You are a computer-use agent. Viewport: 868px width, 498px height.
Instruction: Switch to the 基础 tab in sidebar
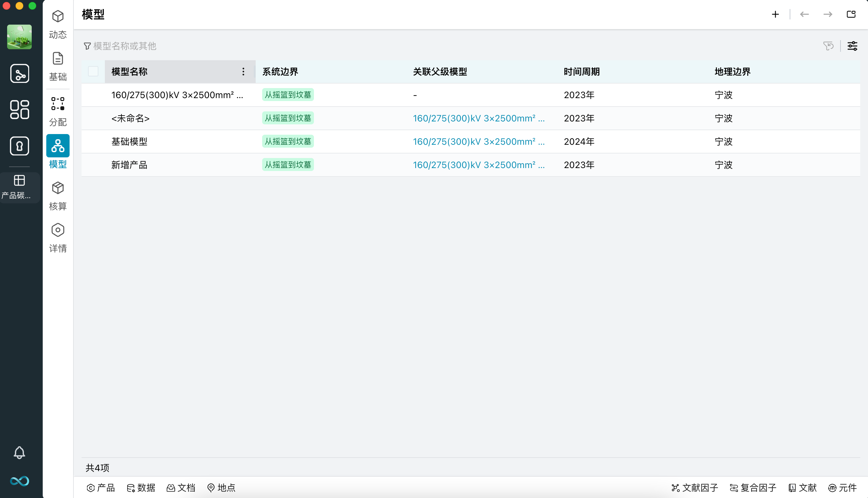coord(58,66)
